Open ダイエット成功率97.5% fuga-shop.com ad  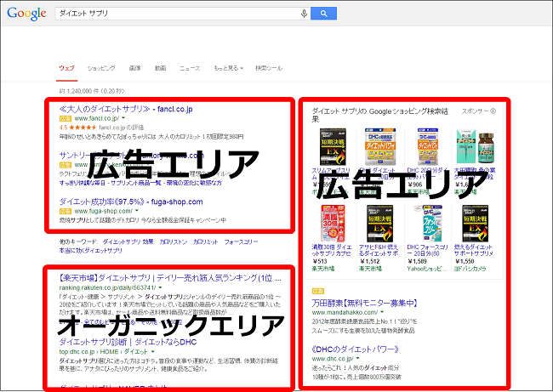(131, 202)
